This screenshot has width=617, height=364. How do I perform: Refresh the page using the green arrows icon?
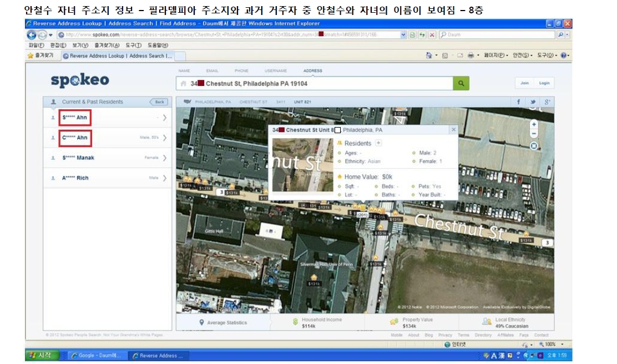(x=422, y=34)
